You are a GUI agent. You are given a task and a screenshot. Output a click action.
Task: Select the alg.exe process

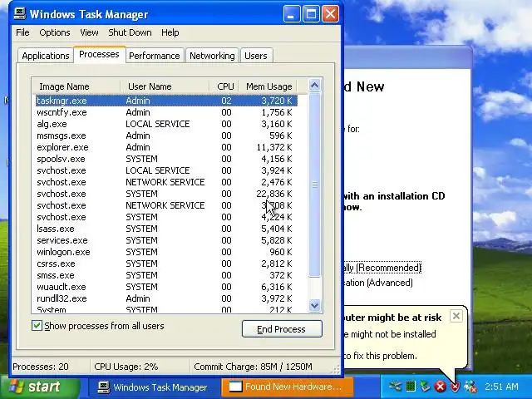pos(166,124)
